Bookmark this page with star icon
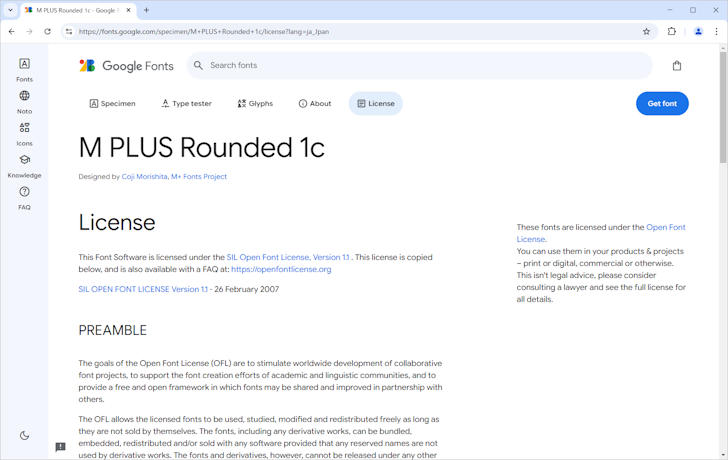This screenshot has width=728, height=460. (x=646, y=31)
